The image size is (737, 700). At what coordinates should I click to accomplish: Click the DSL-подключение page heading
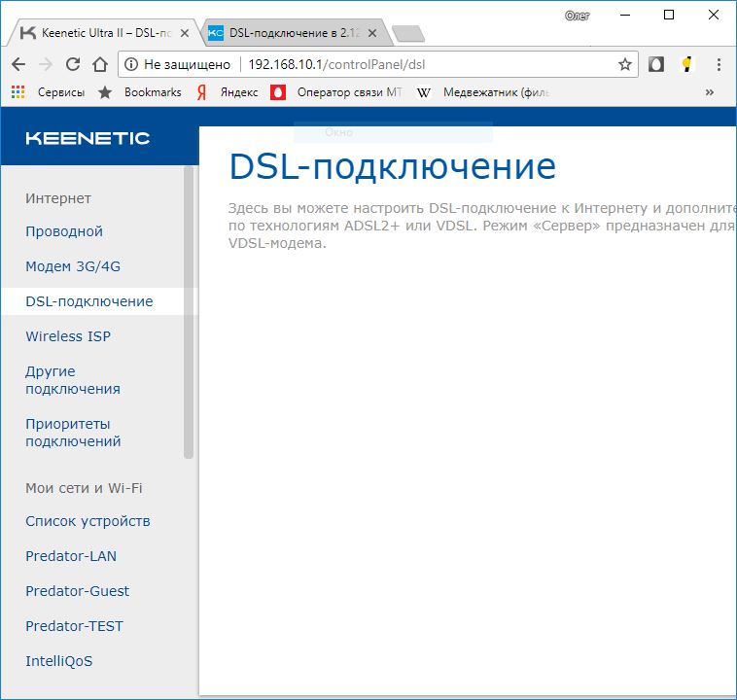(x=392, y=166)
